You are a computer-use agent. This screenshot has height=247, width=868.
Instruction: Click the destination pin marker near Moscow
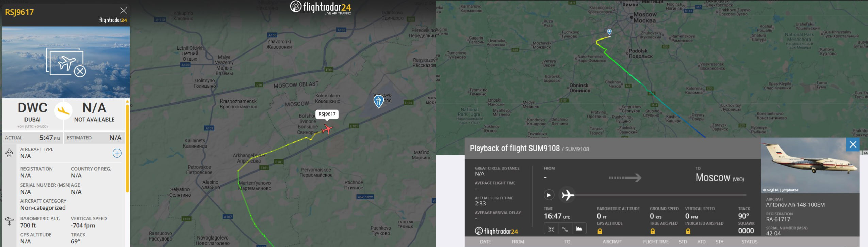pyautogui.click(x=609, y=32)
